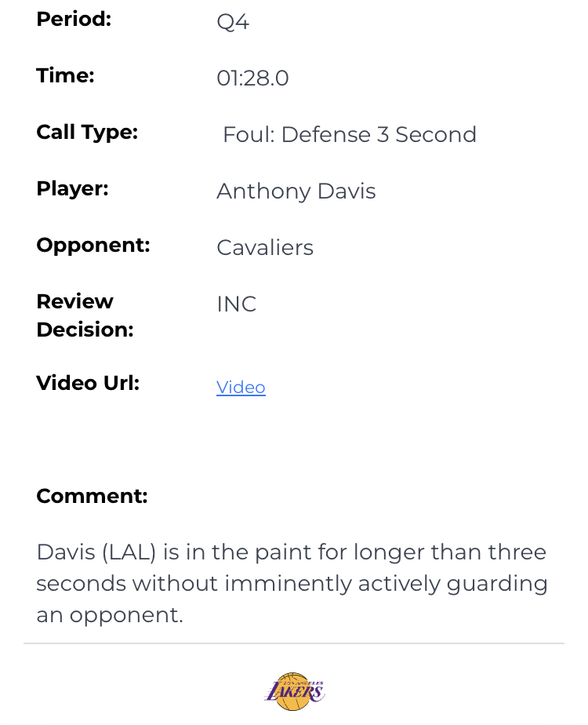
Task: Click the INC review decision value
Action: [x=236, y=304]
